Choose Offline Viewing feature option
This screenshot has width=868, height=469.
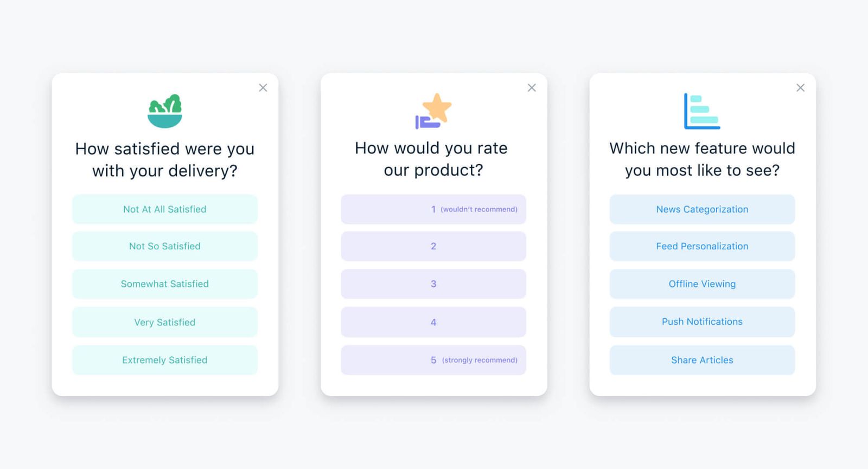tap(702, 284)
